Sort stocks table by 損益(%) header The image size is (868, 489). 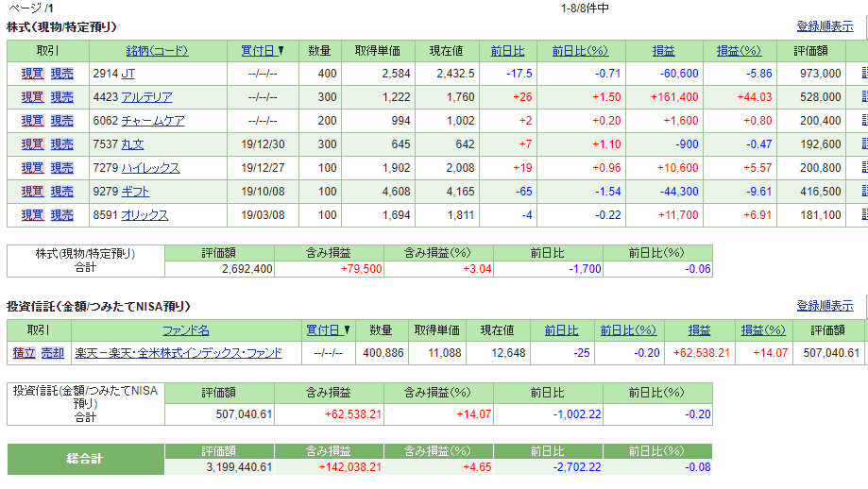(739, 51)
